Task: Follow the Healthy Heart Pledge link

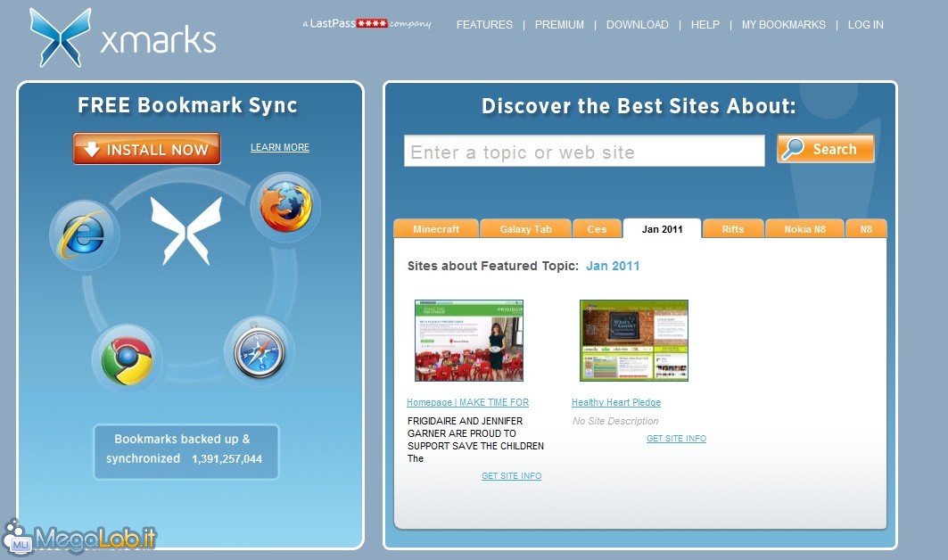Action: click(x=616, y=402)
